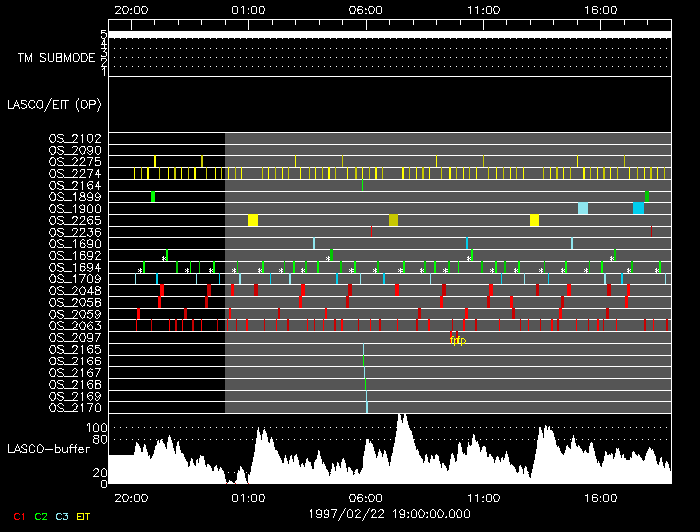Image resolution: width=700 pixels, height=532 pixels.
Task: Click the first yellow block in OS_2265
Action: 253,220
